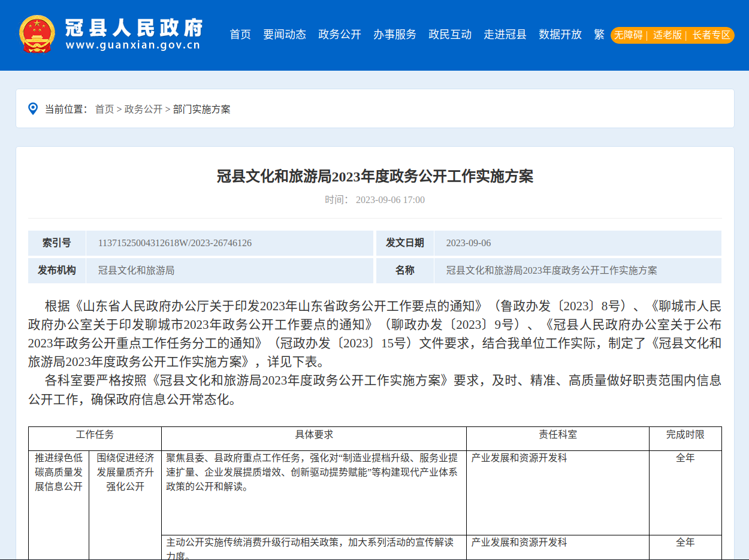Click 产业发展和资源开发科 in the first row

coord(519,458)
